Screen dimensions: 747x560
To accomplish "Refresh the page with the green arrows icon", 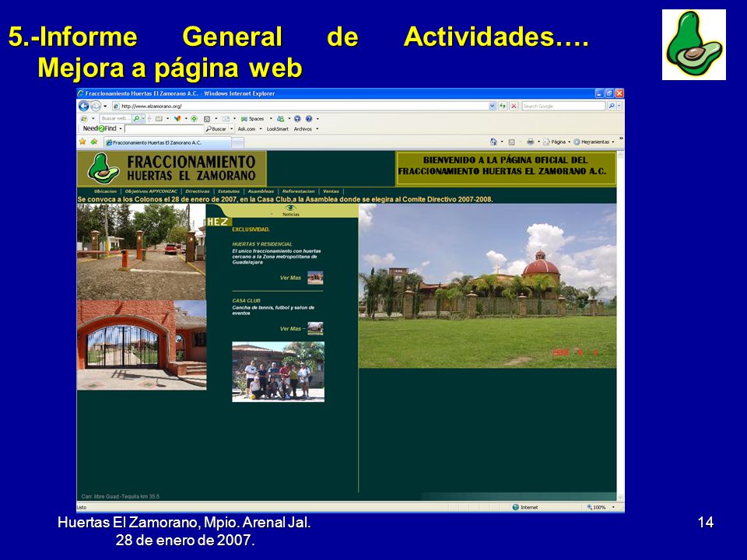I will (503, 107).
